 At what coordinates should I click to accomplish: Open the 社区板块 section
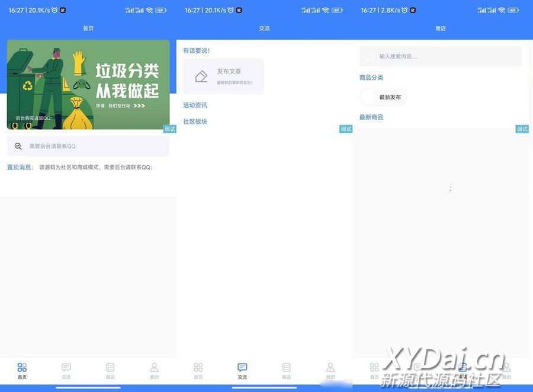pyautogui.click(x=195, y=121)
